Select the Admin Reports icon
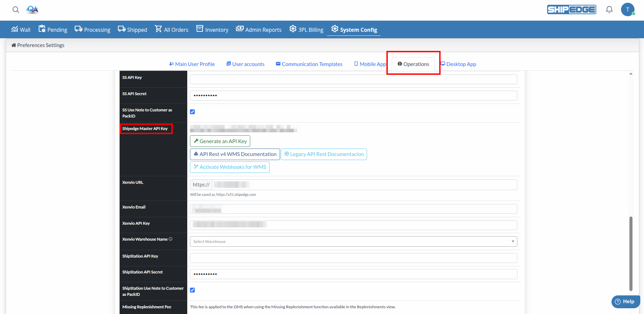Image resolution: width=644 pixels, height=314 pixels. 240,28
